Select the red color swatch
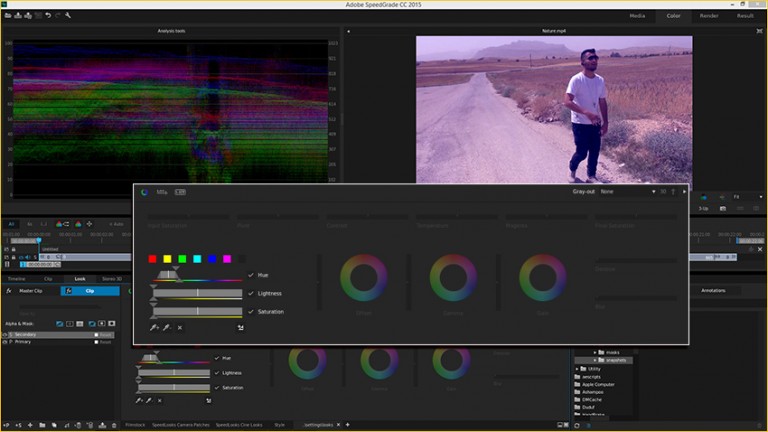The height and width of the screenshot is (432, 768). tap(153, 259)
